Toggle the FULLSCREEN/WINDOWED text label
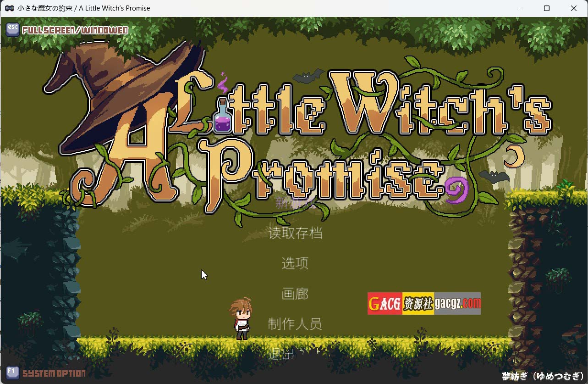 pyautogui.click(x=75, y=30)
